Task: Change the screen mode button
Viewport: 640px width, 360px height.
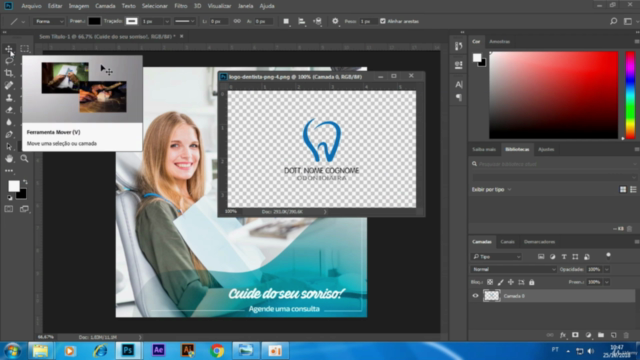Action: (24, 209)
